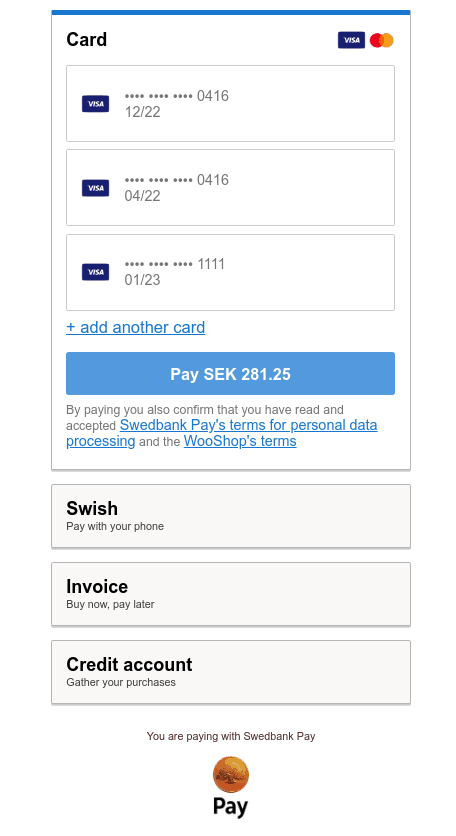Click the Swedbank Pay logo at bottom
The width and height of the screenshot is (456, 836).
(230, 786)
